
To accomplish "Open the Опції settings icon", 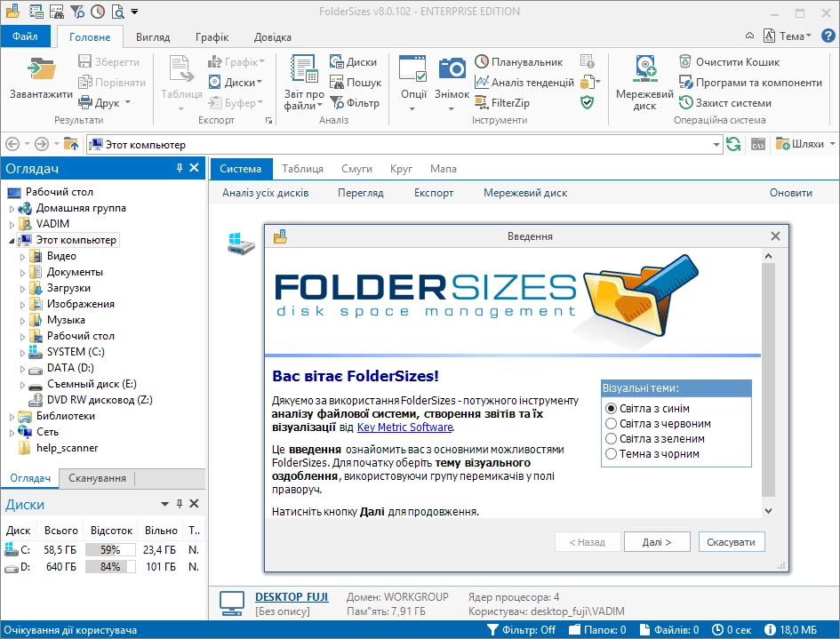I will 413,83.
